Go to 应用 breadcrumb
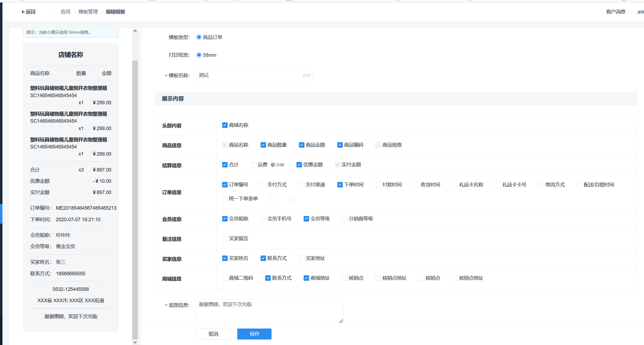The width and height of the screenshot is (644, 345). coord(66,12)
